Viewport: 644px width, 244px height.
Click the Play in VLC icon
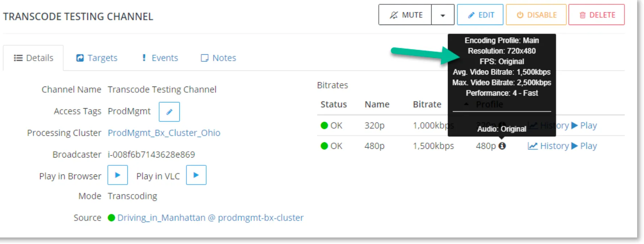click(196, 175)
